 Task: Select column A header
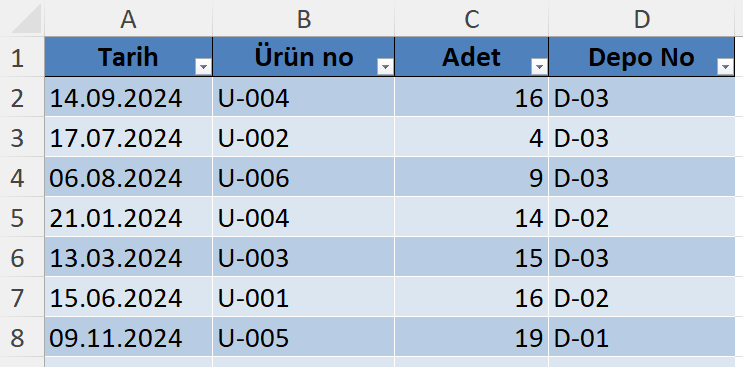[128, 18]
